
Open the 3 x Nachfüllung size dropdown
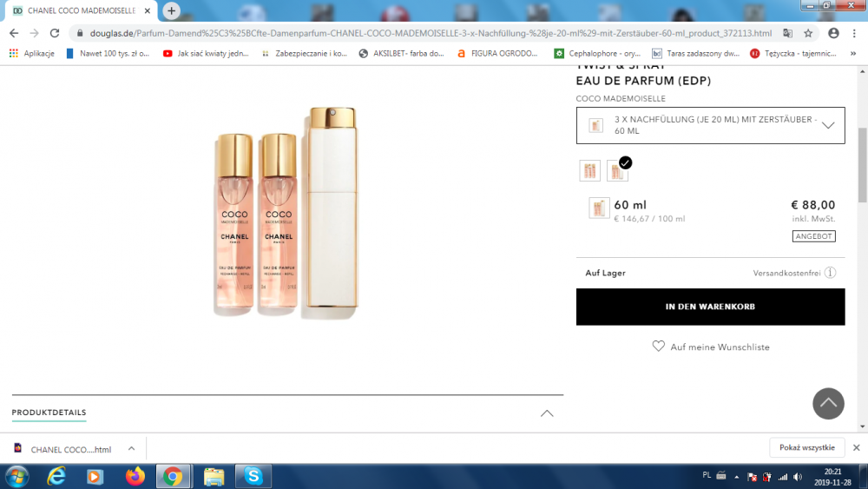(710, 125)
